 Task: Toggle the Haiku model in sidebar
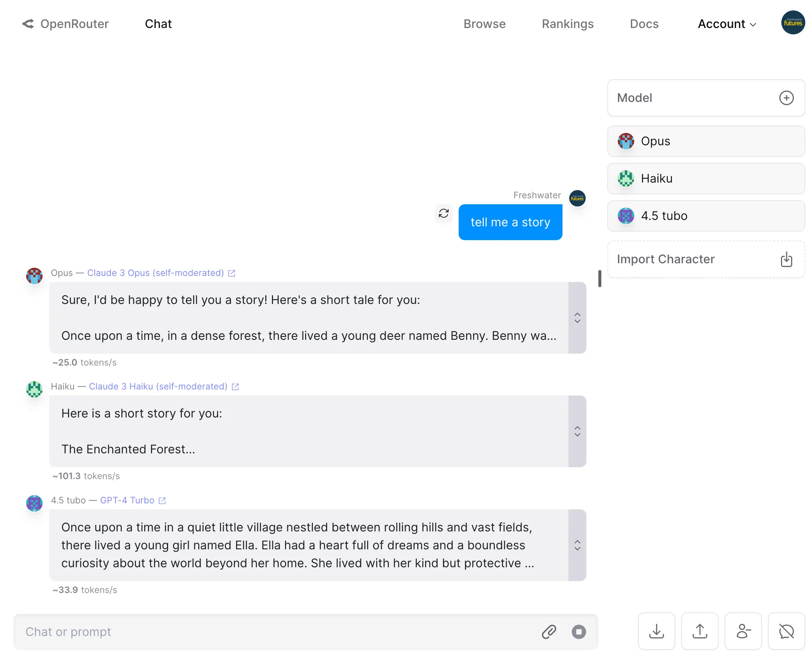pyautogui.click(x=706, y=179)
